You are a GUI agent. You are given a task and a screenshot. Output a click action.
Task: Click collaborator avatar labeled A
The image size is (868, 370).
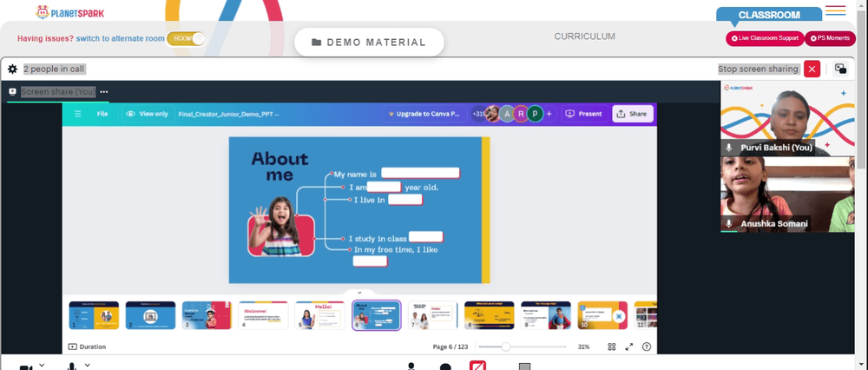(507, 114)
